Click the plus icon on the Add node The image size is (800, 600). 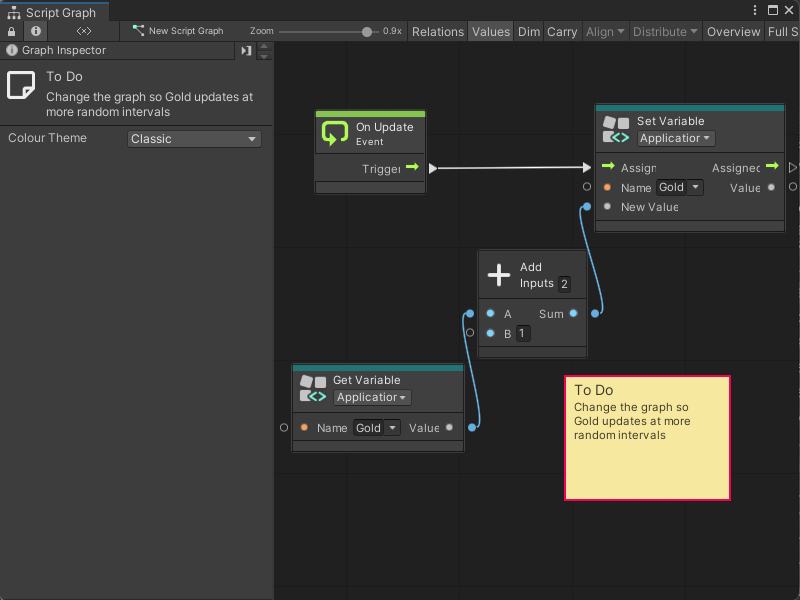(500, 275)
